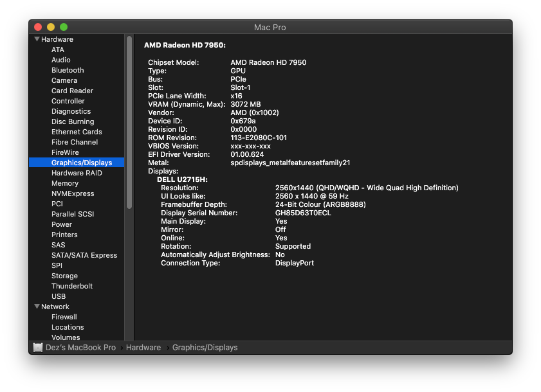Viewport: 541px width, 392px height.
Task: Click the serial number GH85D63T0ECL
Action: pyautogui.click(x=303, y=213)
